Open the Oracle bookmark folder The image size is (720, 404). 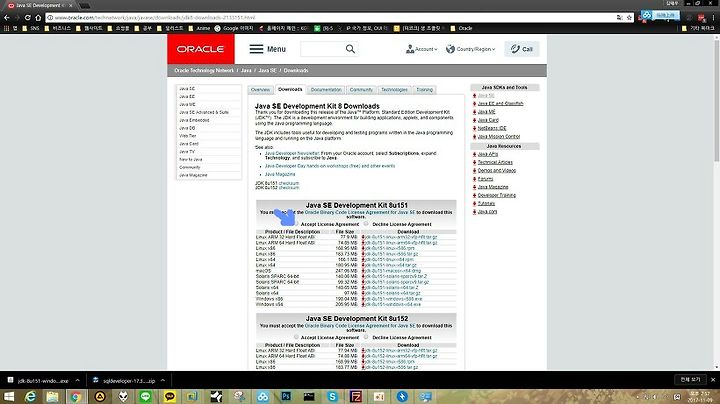pyautogui.click(x=461, y=28)
